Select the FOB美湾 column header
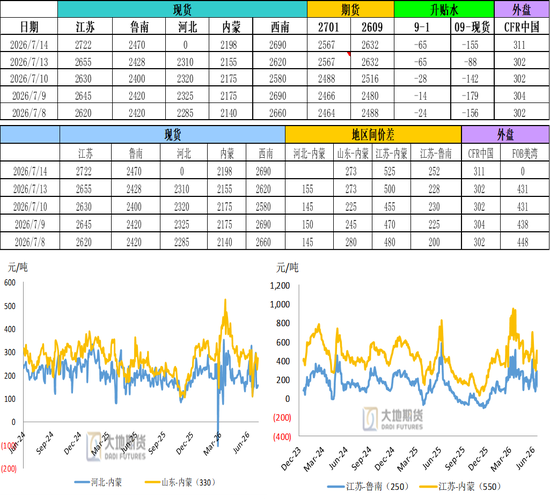This screenshot has height=499, width=550. 524,153
